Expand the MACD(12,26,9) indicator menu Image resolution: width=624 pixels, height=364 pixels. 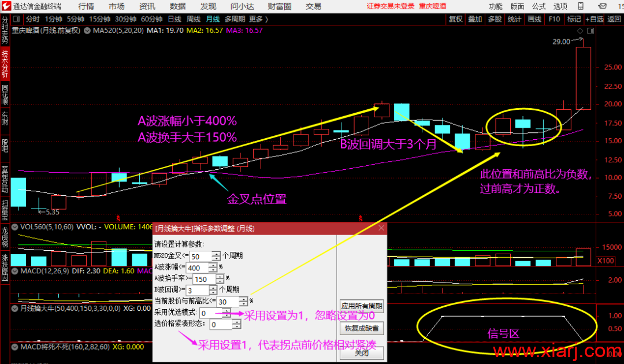coord(14,271)
